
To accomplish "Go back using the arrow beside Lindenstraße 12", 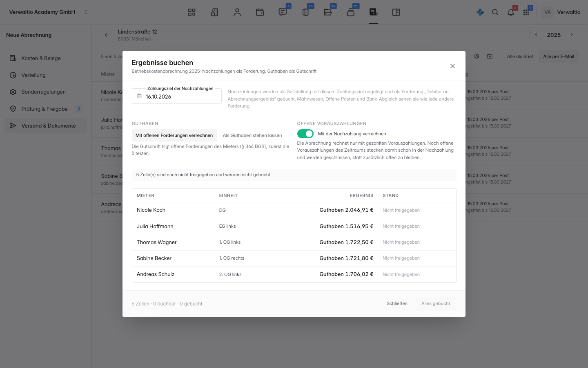I will 107,35.
